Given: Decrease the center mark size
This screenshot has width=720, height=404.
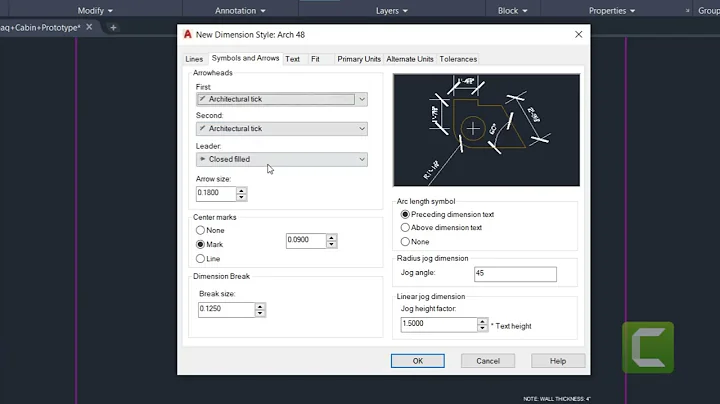Looking at the screenshot, I should point(332,244).
